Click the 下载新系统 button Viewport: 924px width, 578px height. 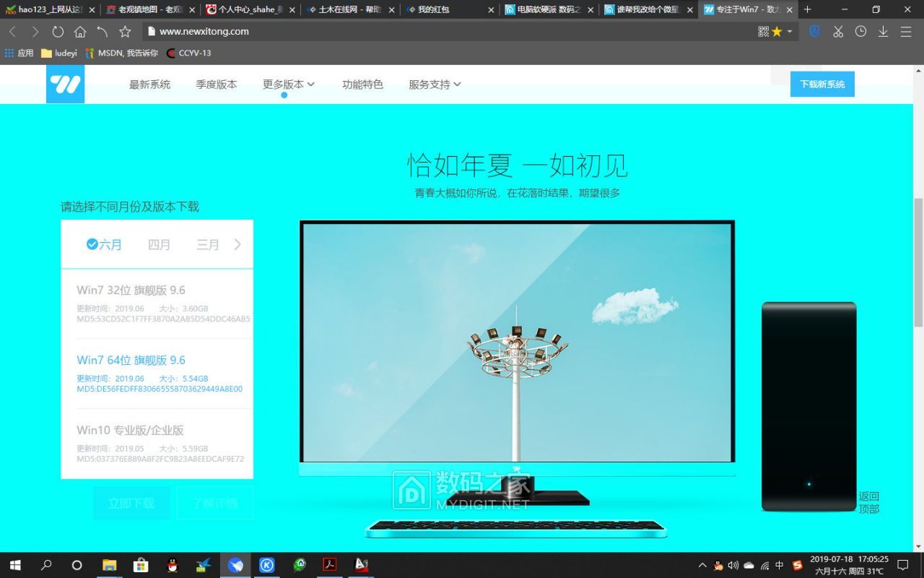coord(822,84)
